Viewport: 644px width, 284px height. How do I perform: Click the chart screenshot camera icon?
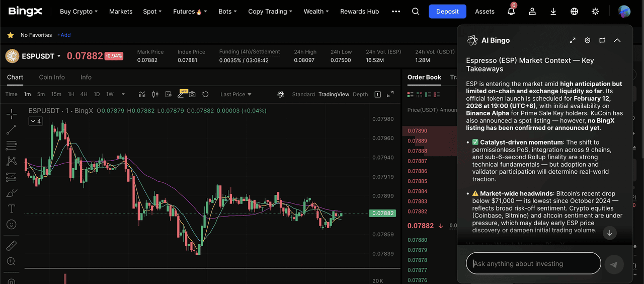tap(192, 94)
